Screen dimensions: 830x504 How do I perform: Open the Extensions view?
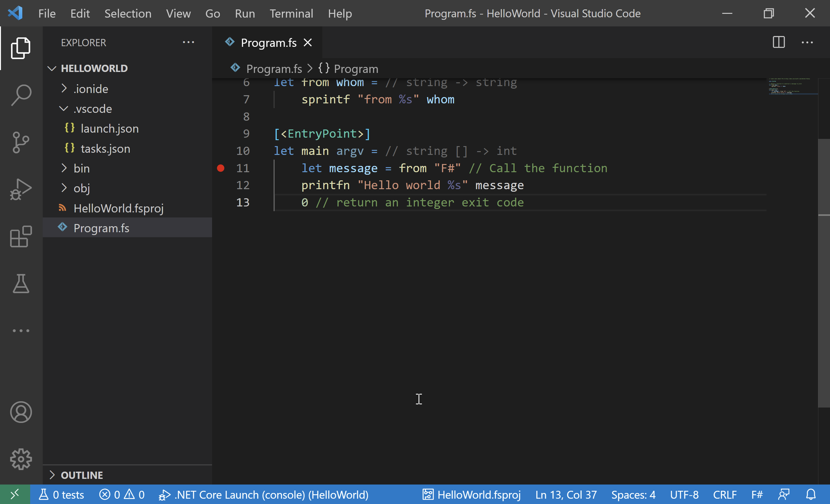[x=21, y=237]
